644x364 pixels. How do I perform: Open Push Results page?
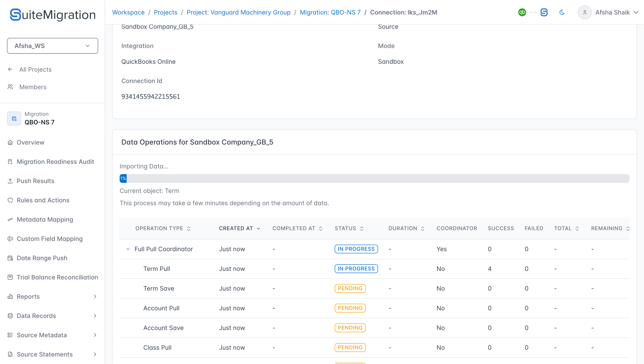[x=35, y=181]
